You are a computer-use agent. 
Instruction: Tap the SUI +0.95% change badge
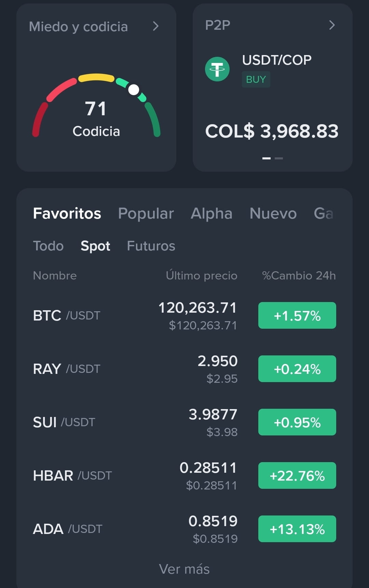coord(297,422)
